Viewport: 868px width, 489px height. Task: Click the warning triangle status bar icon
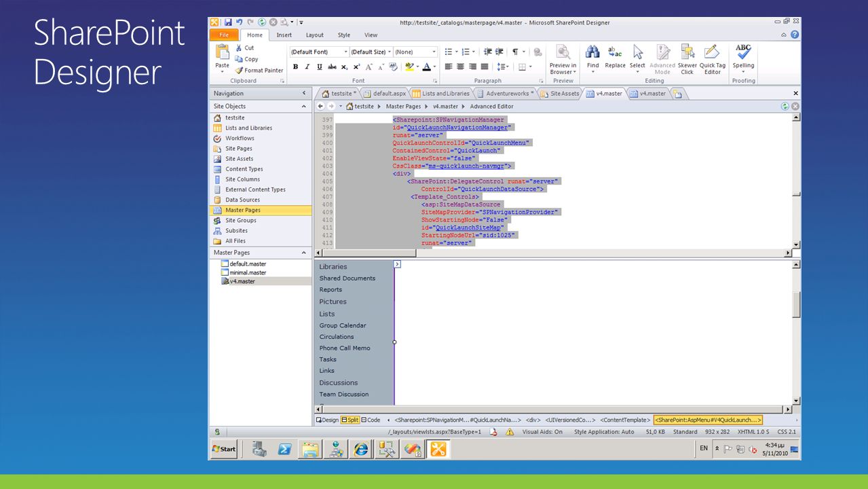[510, 432]
